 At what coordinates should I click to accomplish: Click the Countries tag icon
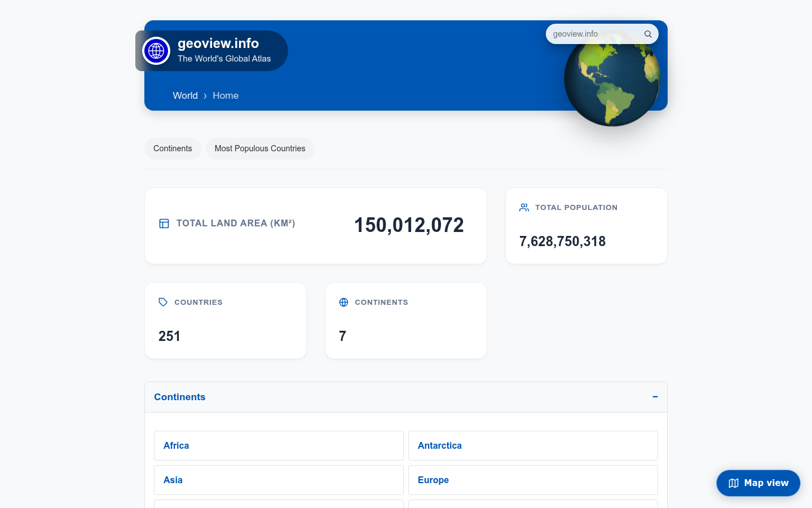163,303
